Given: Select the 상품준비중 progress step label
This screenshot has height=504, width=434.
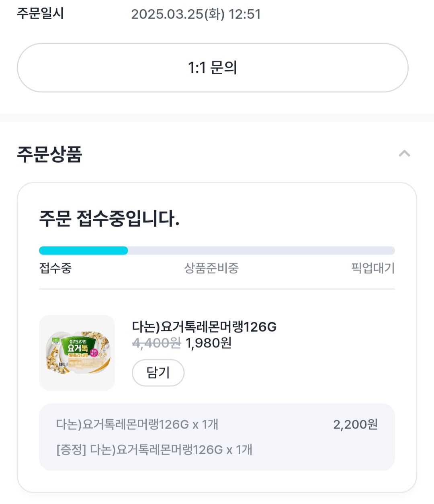Looking at the screenshot, I should [x=211, y=268].
